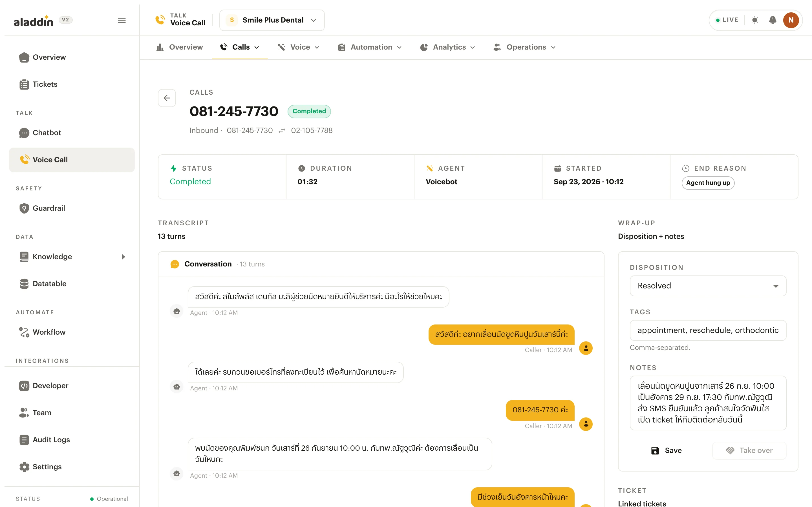Image resolution: width=812 pixels, height=507 pixels.
Task: Toggle the LIVE mode indicator
Action: tap(727, 20)
